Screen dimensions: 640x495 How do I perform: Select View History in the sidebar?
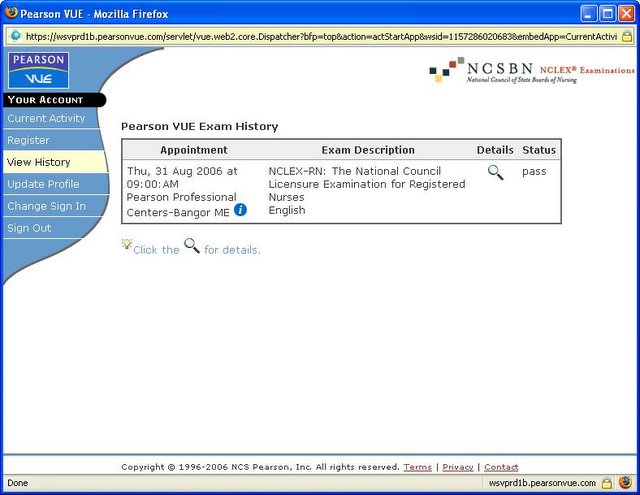39,162
